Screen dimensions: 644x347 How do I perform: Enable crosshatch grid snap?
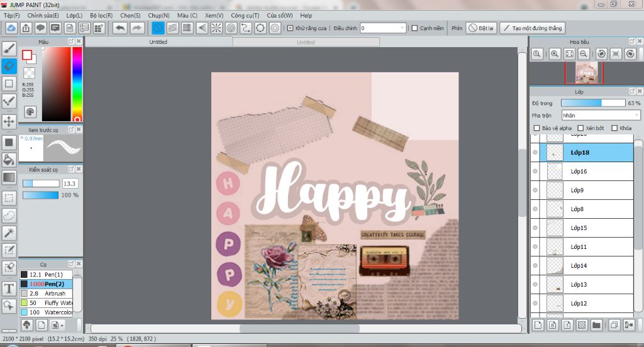(187, 28)
